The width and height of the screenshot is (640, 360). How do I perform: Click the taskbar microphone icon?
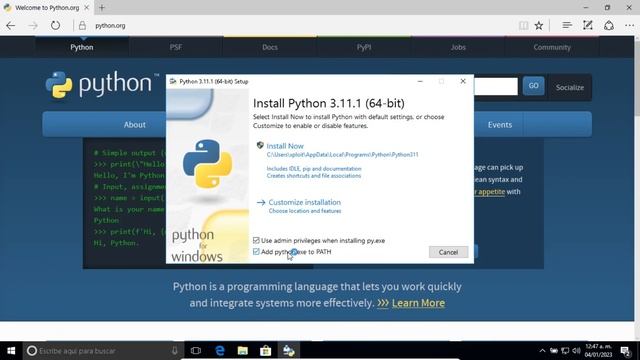[x=175, y=351]
